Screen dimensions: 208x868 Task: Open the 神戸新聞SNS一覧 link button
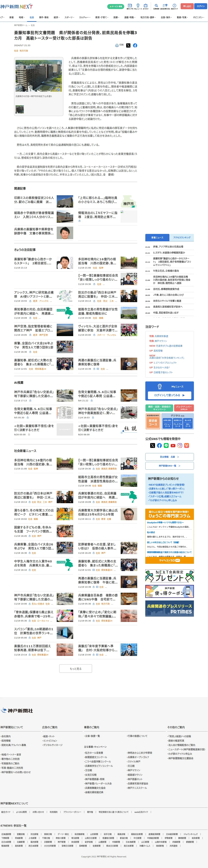pyautogui.click(x=169, y=466)
